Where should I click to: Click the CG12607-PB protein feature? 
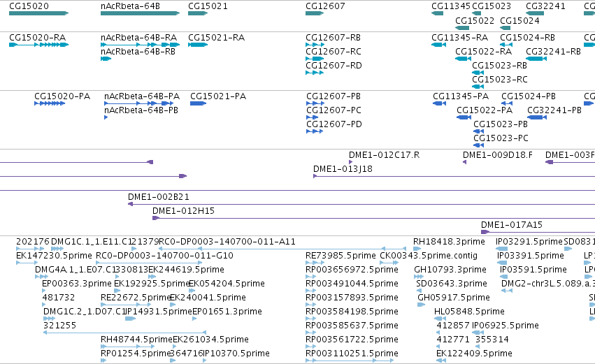click(315, 103)
